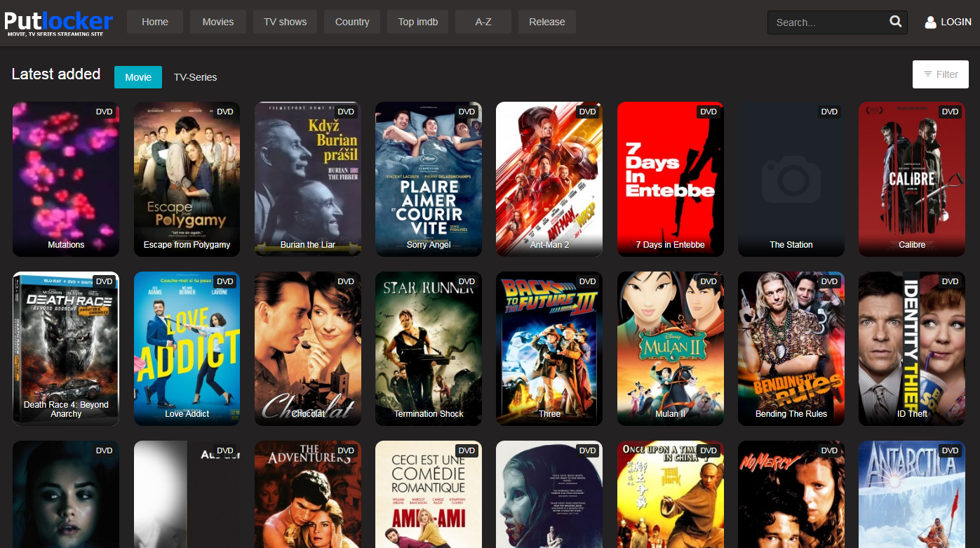Open Burian the Liar poster

(308, 180)
